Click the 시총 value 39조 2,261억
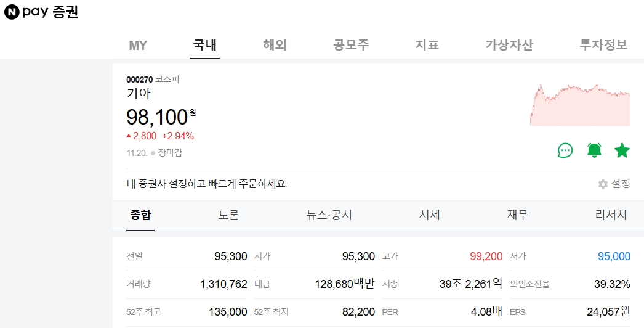Viewport: 644px width, 328px height. (x=471, y=284)
